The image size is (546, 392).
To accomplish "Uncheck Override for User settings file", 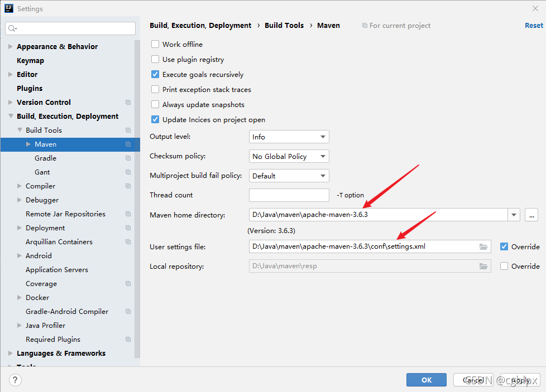I will point(504,246).
